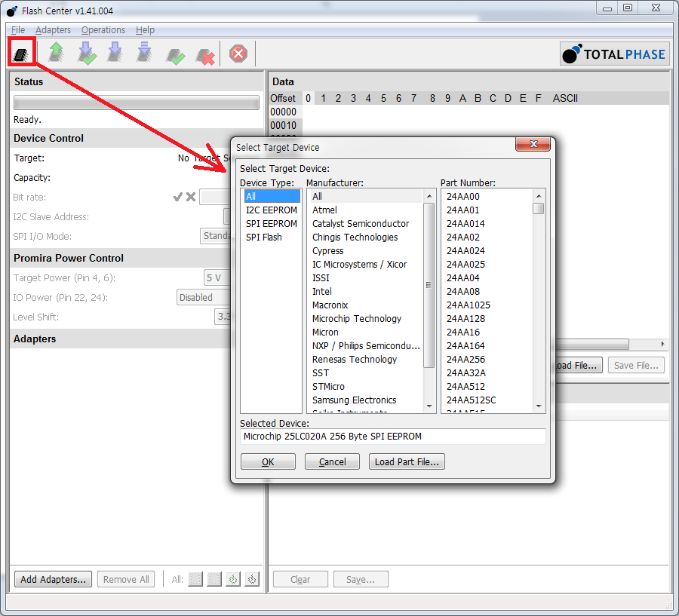Click the program device down-arrow toolbar icon
The image size is (679, 616).
tap(115, 53)
